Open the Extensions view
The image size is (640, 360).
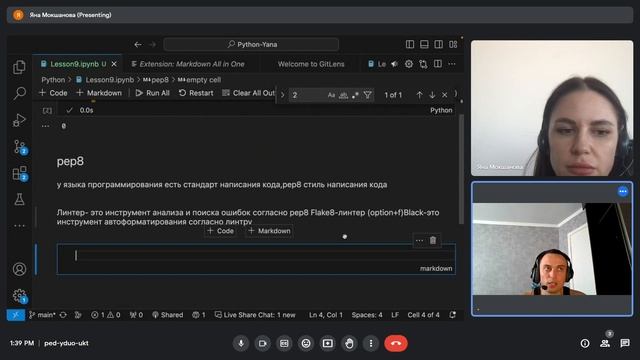coord(19,173)
